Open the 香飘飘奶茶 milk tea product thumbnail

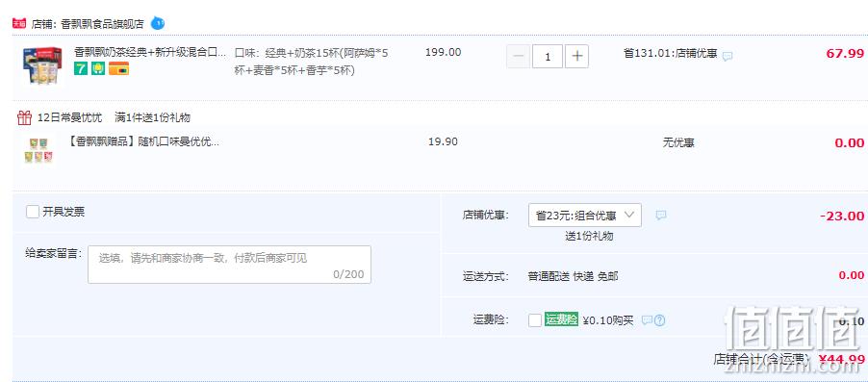coord(42,65)
